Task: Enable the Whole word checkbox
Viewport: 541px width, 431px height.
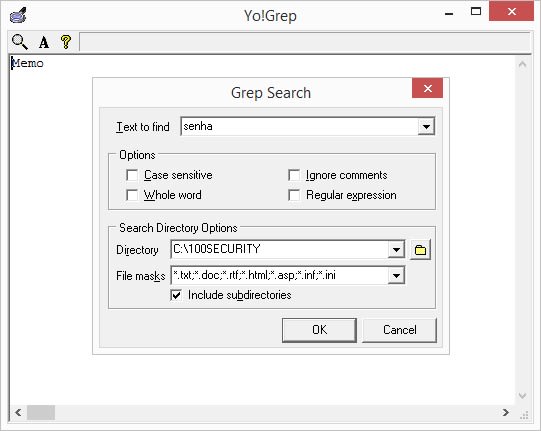Action: click(132, 195)
